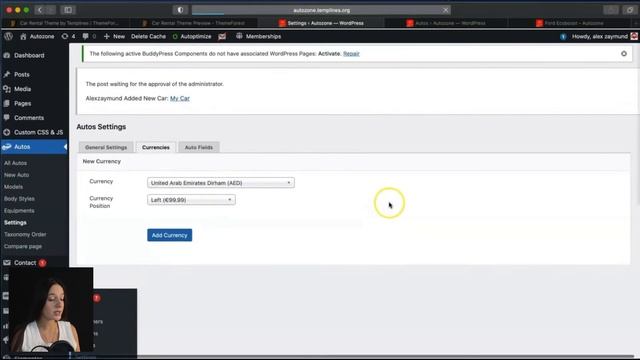Open Memberships in the admin bar
Screen dimensions: 640x360
pyautogui.click(x=259, y=36)
